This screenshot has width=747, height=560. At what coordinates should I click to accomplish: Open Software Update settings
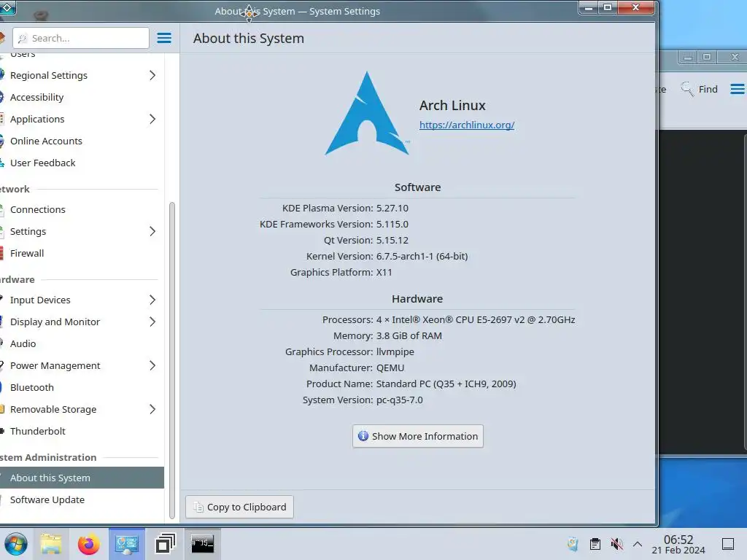[81, 500]
